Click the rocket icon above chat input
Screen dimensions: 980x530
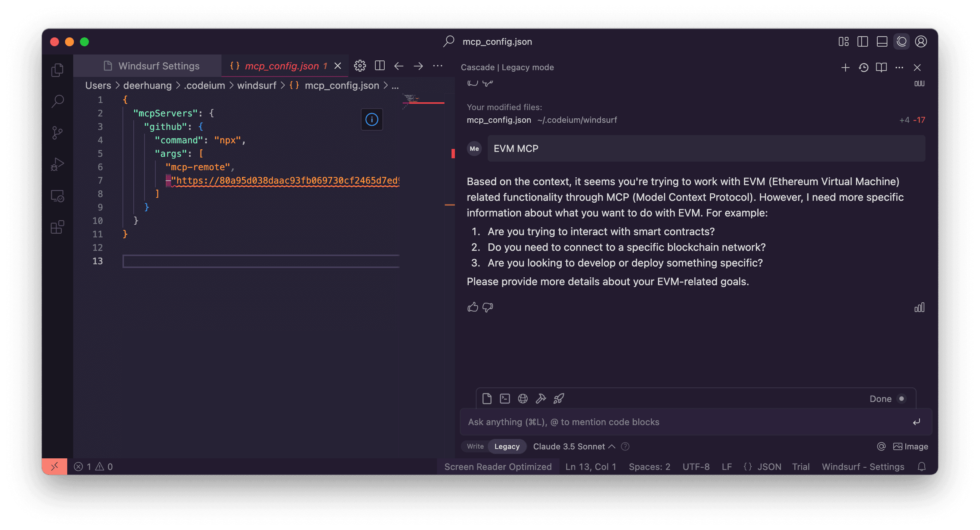pyautogui.click(x=558, y=399)
